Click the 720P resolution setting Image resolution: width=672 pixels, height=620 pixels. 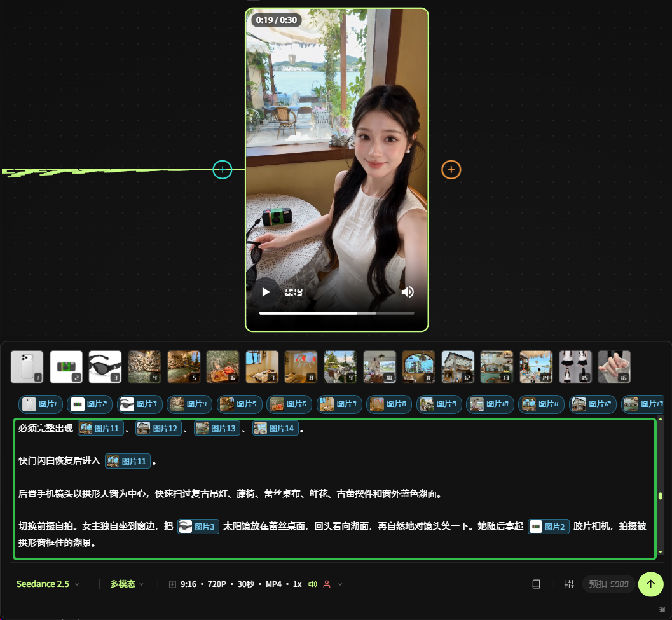pyautogui.click(x=217, y=584)
